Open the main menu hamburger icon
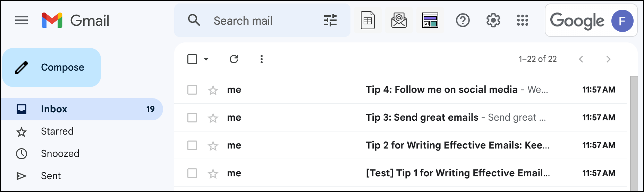Viewport: 644px width, 192px height. coord(22,21)
